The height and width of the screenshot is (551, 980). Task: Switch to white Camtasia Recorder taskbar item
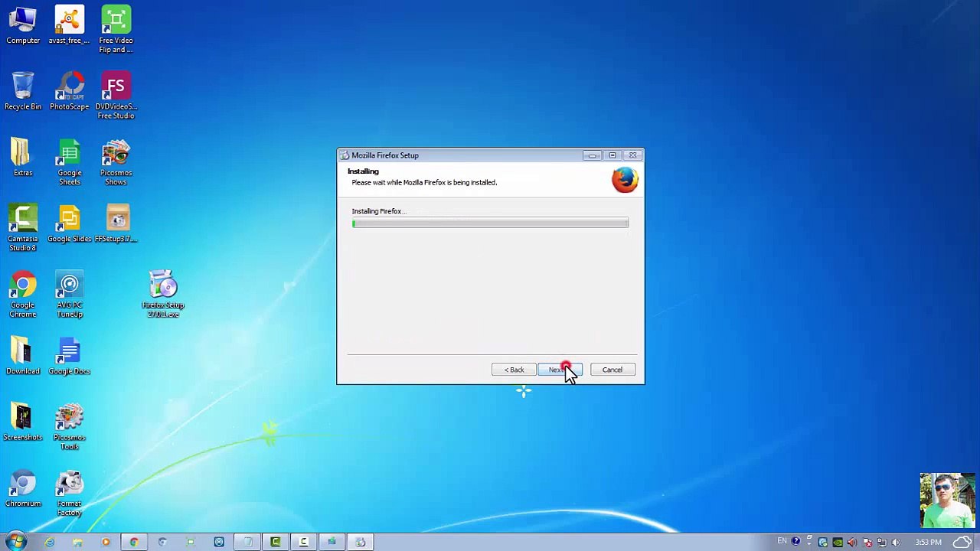click(304, 543)
